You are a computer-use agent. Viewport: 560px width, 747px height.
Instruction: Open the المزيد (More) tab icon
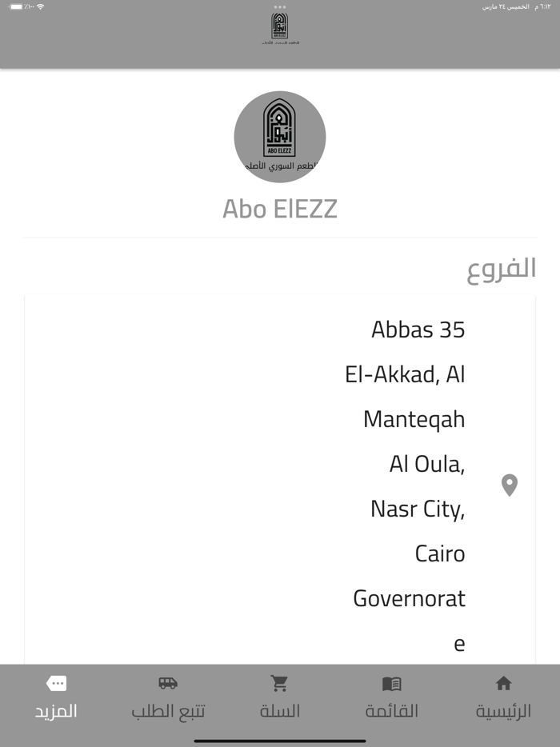56,684
